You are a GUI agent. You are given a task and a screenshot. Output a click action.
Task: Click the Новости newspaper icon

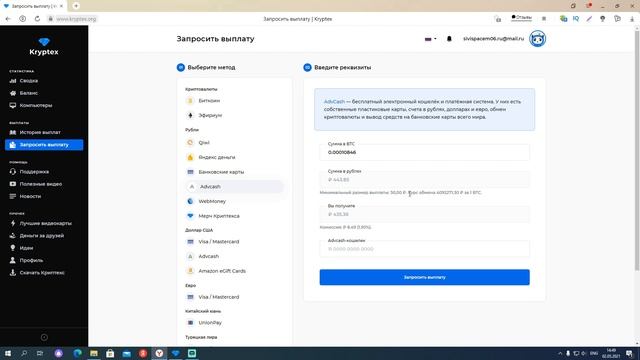point(13,196)
